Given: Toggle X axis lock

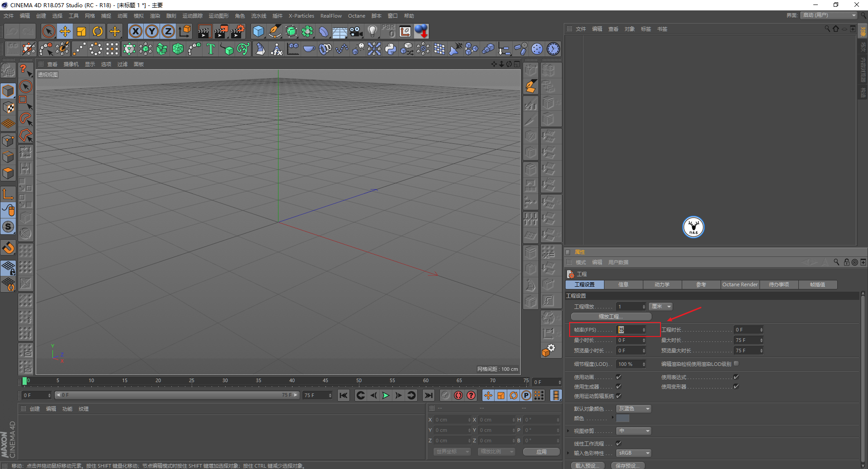Looking at the screenshot, I should click(135, 31).
